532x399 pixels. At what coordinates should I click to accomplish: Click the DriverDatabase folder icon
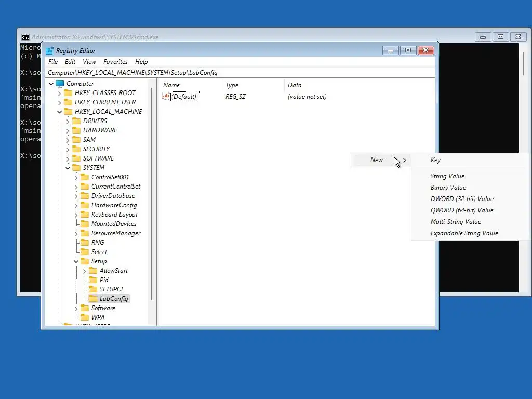[85, 196]
